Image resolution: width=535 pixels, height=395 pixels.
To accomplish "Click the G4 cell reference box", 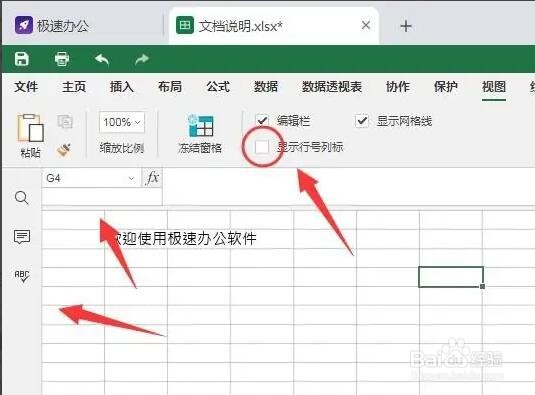I will [91, 178].
